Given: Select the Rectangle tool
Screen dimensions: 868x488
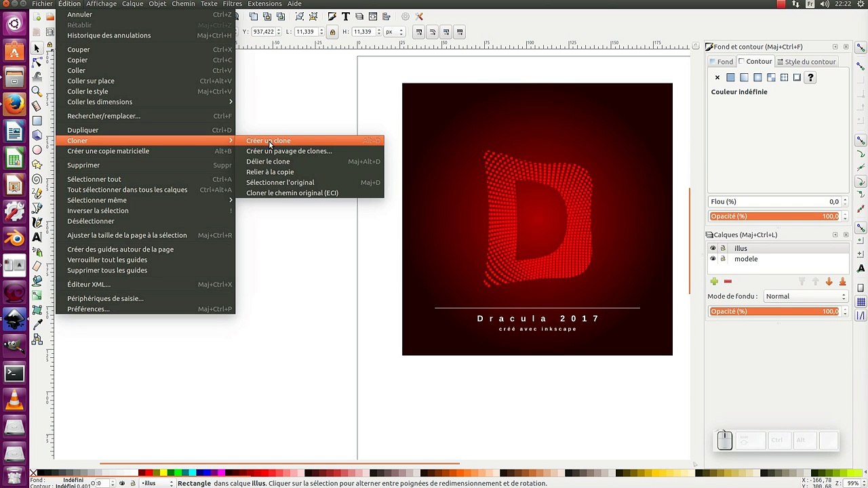Looking at the screenshot, I should [x=37, y=121].
